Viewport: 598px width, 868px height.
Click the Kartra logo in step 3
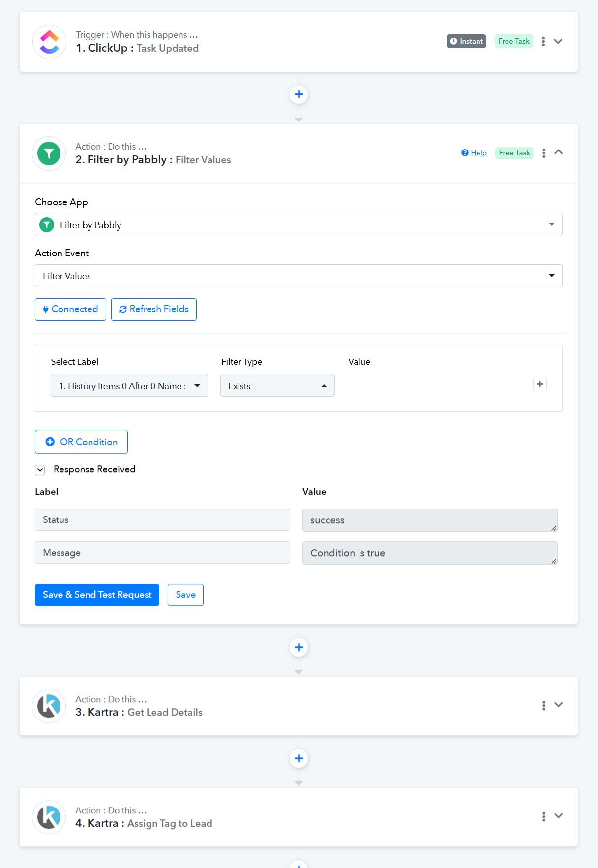(49, 706)
